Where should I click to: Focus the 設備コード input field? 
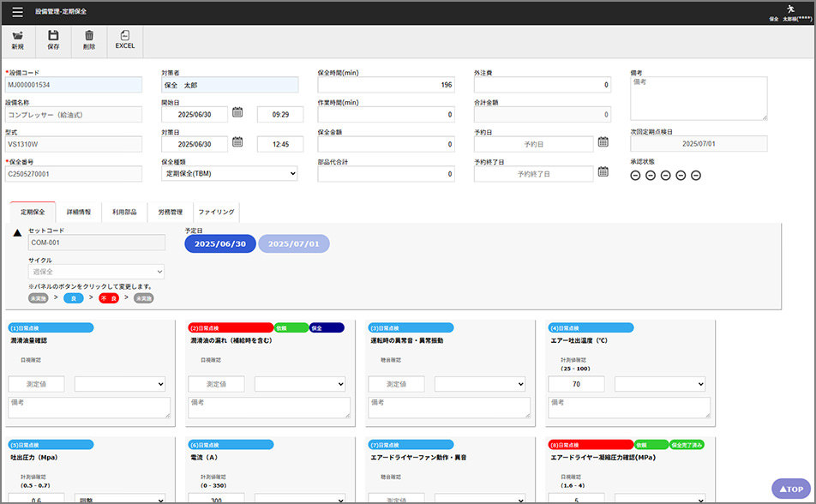(x=74, y=85)
